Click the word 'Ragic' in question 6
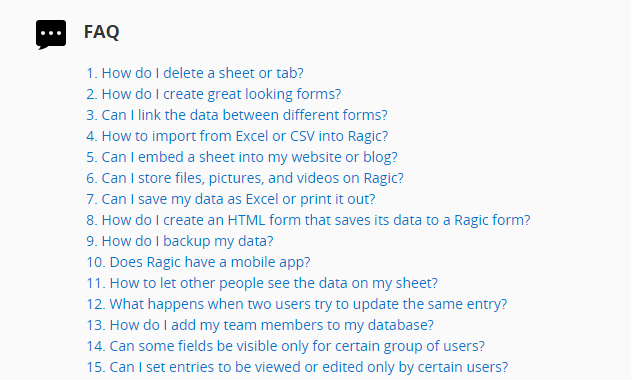 coord(381,178)
